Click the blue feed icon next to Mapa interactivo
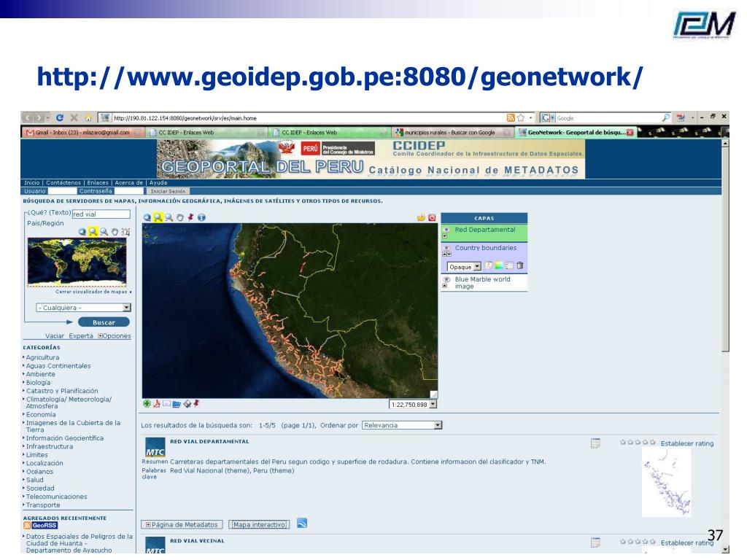 (x=302, y=524)
